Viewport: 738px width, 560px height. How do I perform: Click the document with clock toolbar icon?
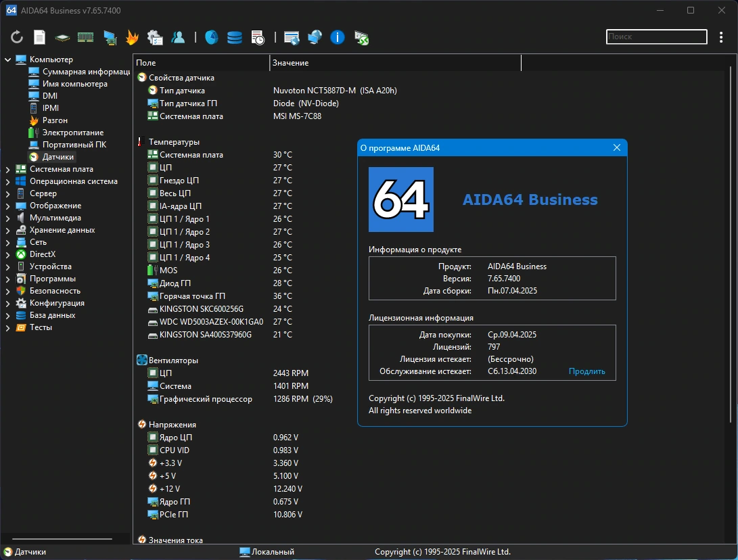pos(258,38)
